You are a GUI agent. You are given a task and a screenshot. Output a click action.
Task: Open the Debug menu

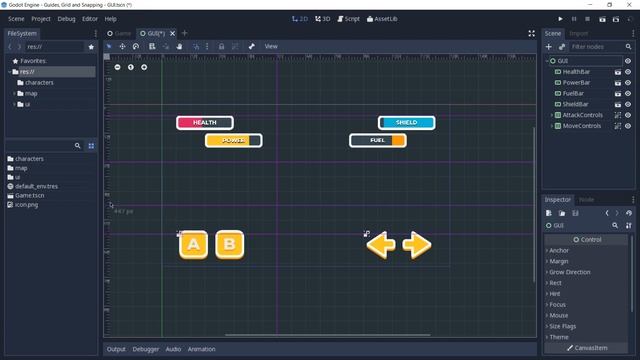point(67,19)
